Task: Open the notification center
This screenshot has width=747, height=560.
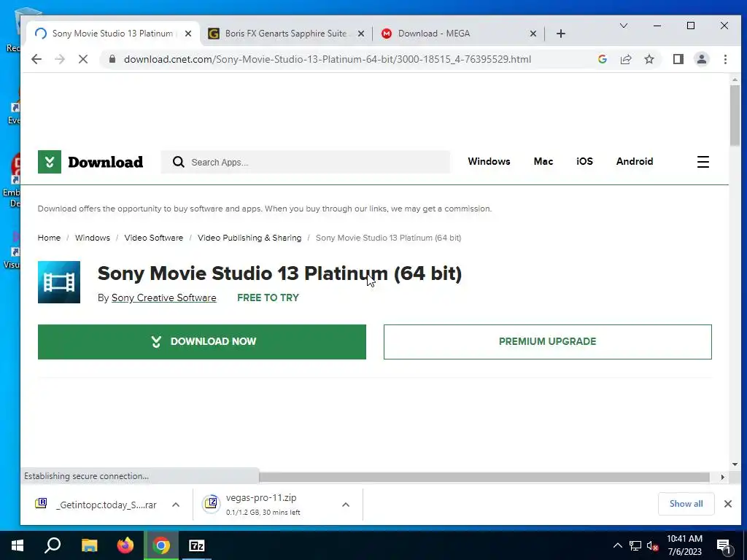Action: point(724,547)
